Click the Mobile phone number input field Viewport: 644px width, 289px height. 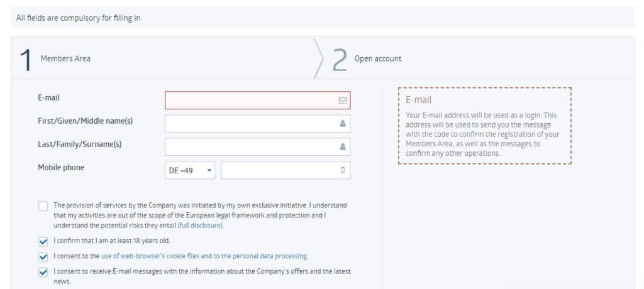click(279, 170)
